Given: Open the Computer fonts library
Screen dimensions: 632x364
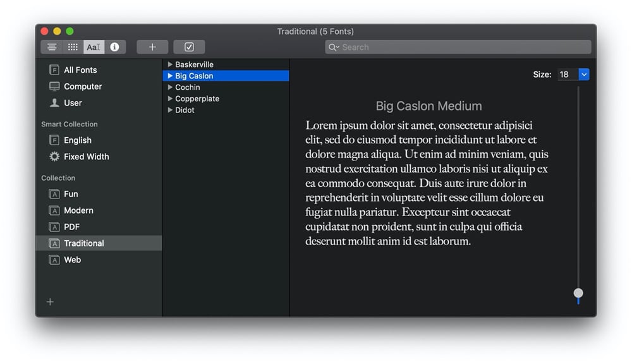Looking at the screenshot, I should coord(82,87).
